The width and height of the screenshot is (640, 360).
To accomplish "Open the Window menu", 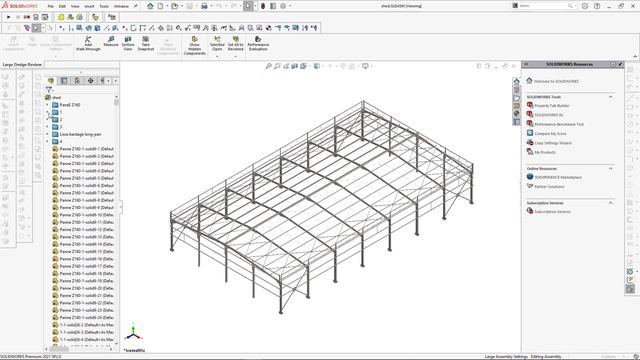I will (121, 6).
